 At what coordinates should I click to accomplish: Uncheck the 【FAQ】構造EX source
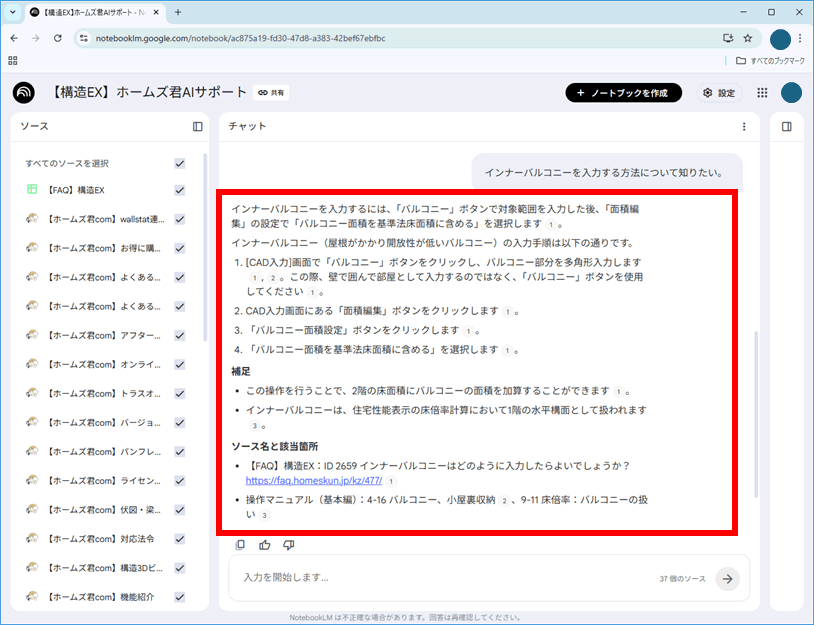point(180,190)
